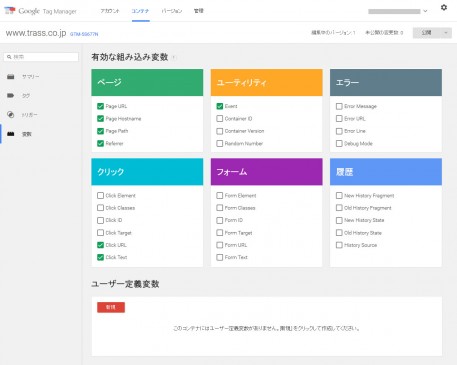
Task: Uncheck the Page Path checkbox
Action: point(100,131)
